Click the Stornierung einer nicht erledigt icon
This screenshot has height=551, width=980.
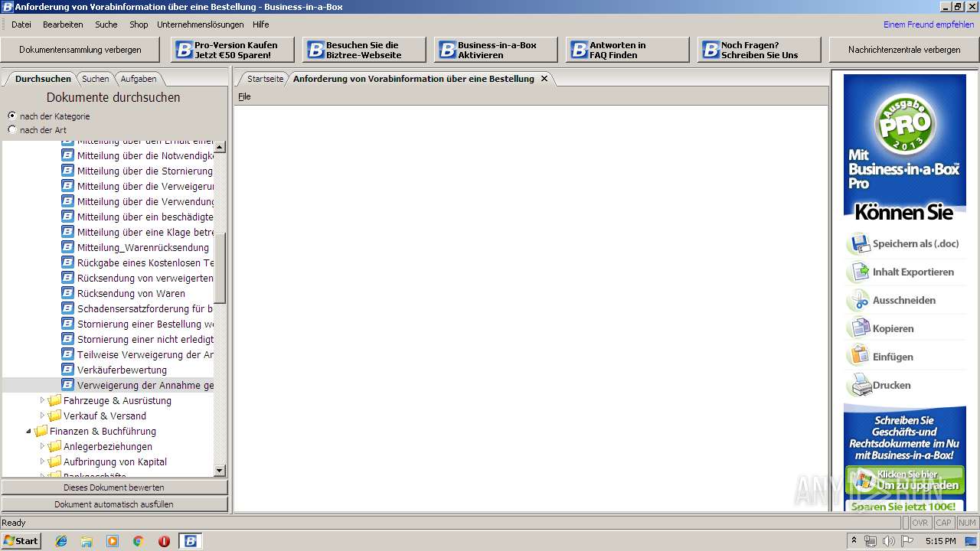[x=68, y=339]
